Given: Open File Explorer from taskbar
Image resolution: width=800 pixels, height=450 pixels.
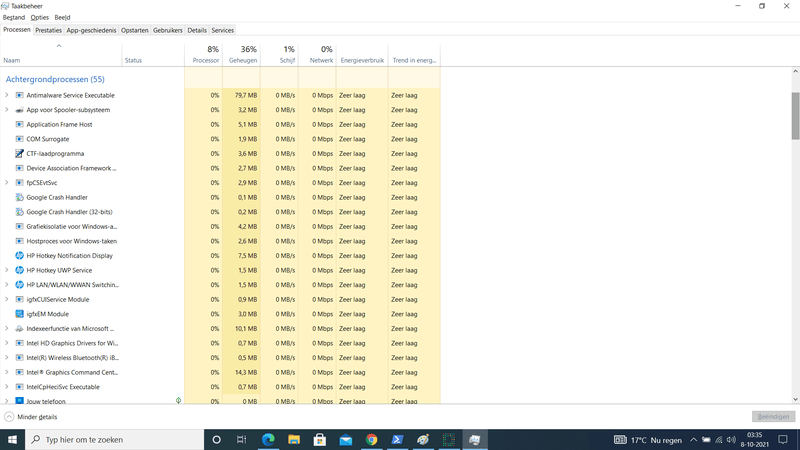Looking at the screenshot, I should point(294,439).
